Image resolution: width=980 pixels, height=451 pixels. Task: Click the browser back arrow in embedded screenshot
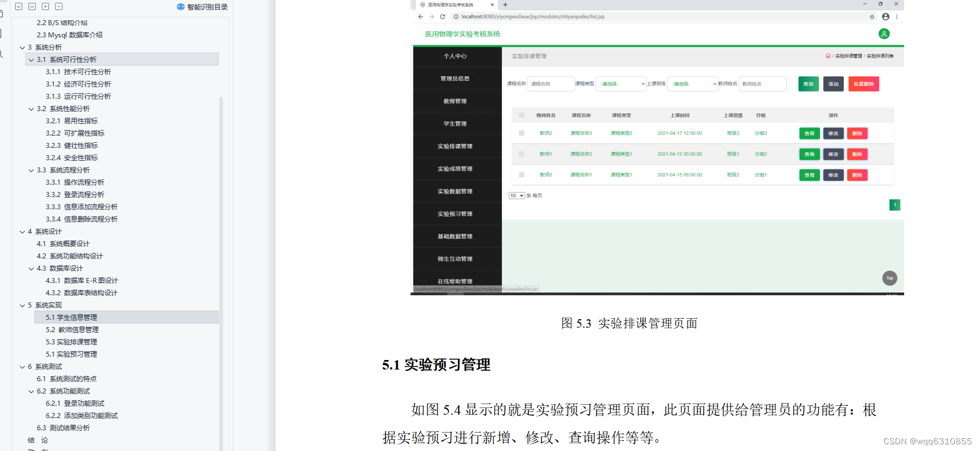pyautogui.click(x=421, y=17)
